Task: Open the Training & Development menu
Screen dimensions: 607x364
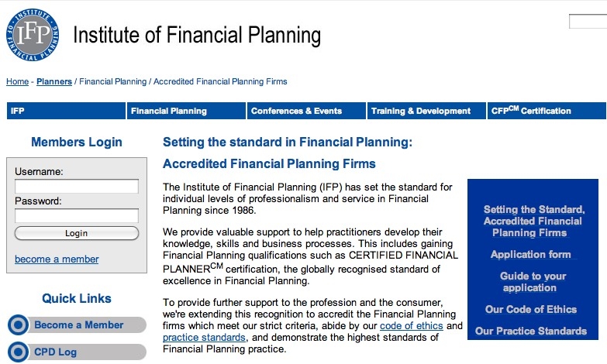Action: tap(426, 111)
